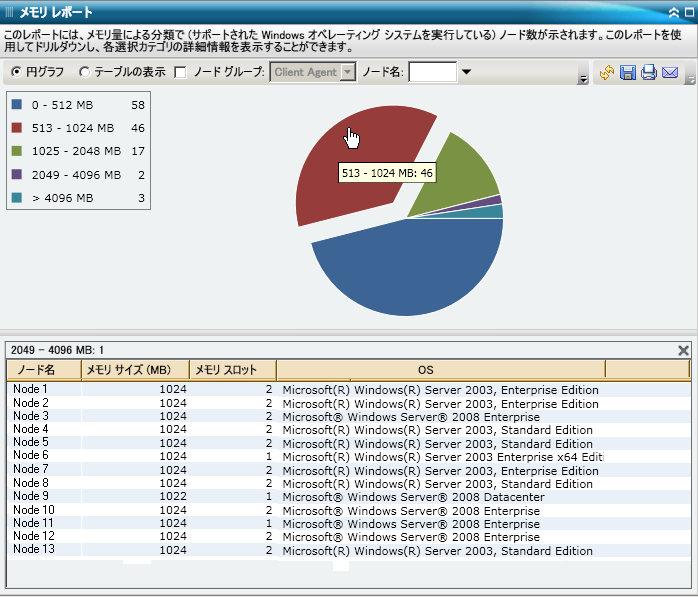Screen dimensions: 698x597
Task: Click into the ノード名 text field
Action: (432, 72)
